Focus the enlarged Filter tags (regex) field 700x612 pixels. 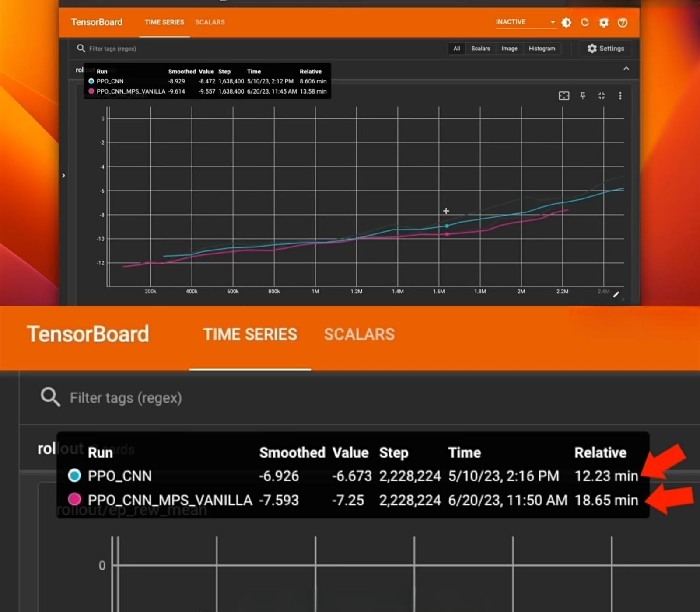pos(126,398)
